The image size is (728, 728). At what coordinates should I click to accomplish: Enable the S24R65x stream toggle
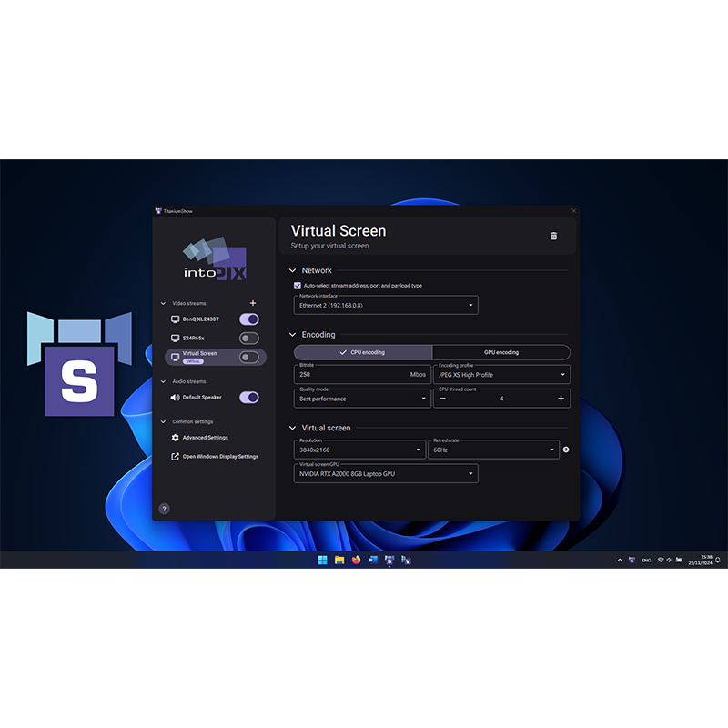[248, 339]
